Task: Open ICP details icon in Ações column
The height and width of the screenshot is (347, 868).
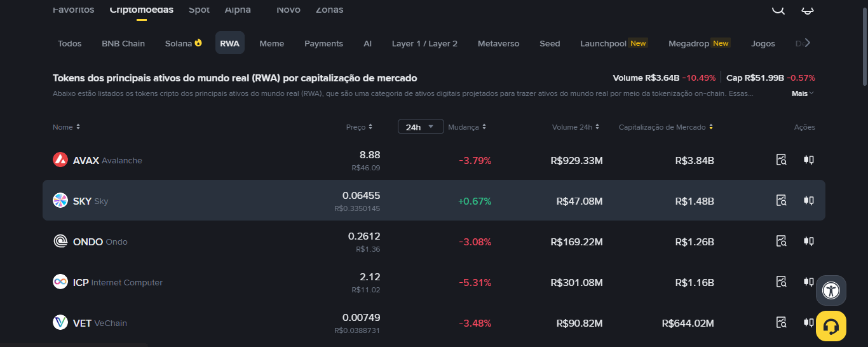Action: point(782,282)
